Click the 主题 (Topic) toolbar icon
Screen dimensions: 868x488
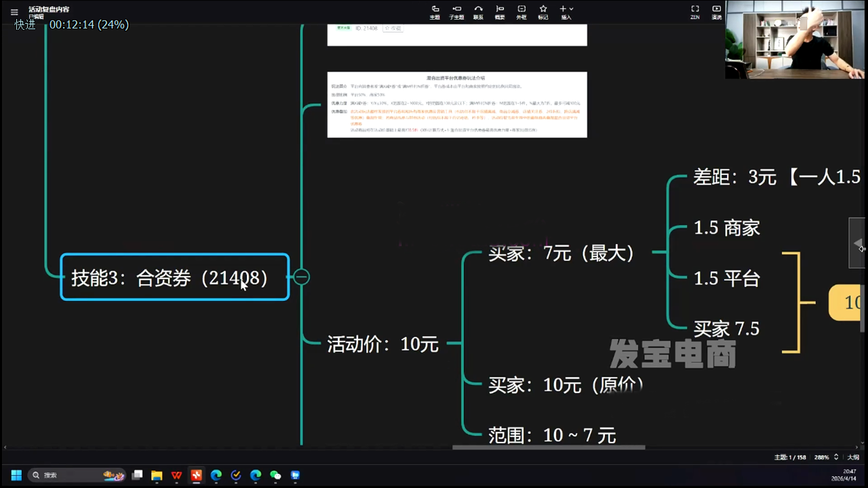[435, 12]
